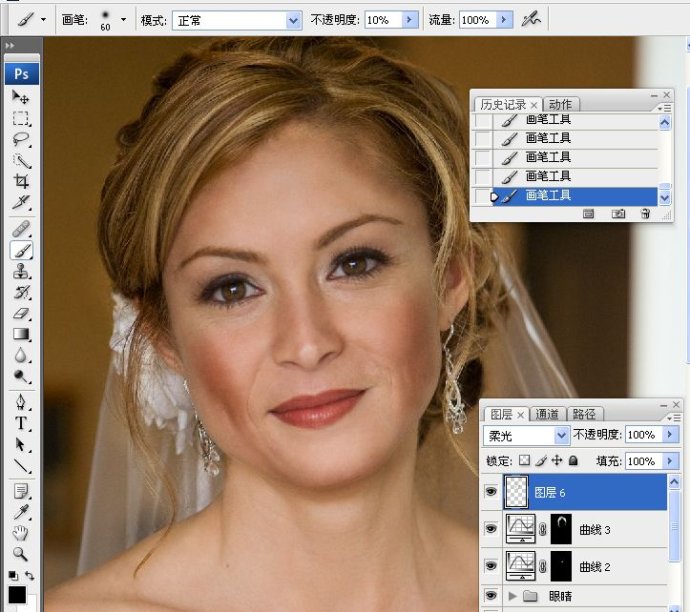Image resolution: width=690 pixels, height=612 pixels.
Task: Open the Layers panel options menu
Action: pos(674,418)
